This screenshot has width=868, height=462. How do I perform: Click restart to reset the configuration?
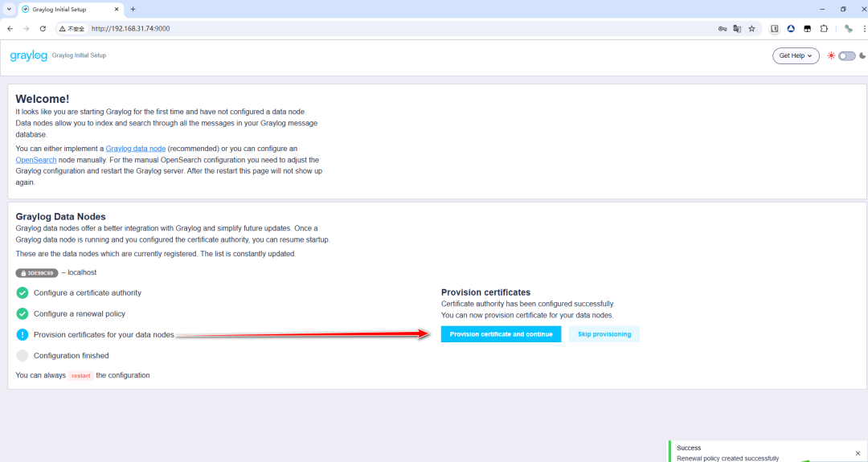[81, 376]
